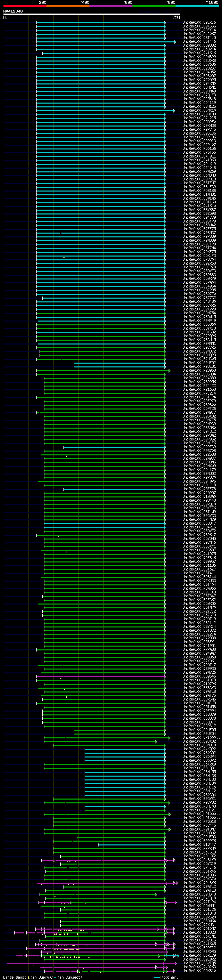The width and height of the screenshot is (222, 980).
Task: Select UniRef100_Q70AP5 label
Action: coord(199,80)
